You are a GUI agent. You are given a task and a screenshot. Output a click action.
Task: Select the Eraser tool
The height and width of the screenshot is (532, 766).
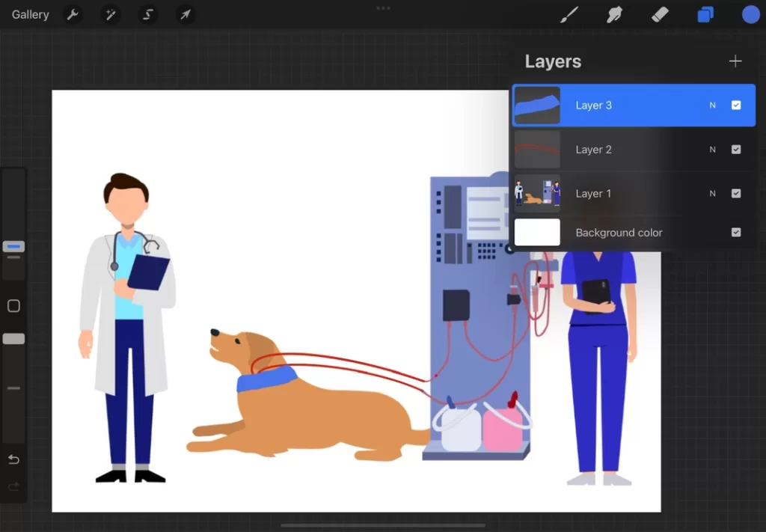[x=660, y=15]
